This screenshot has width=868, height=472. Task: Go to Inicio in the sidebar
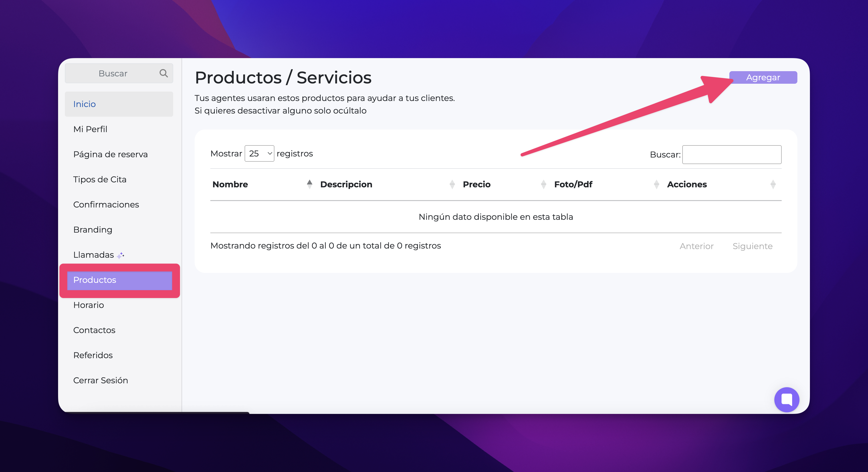click(119, 104)
